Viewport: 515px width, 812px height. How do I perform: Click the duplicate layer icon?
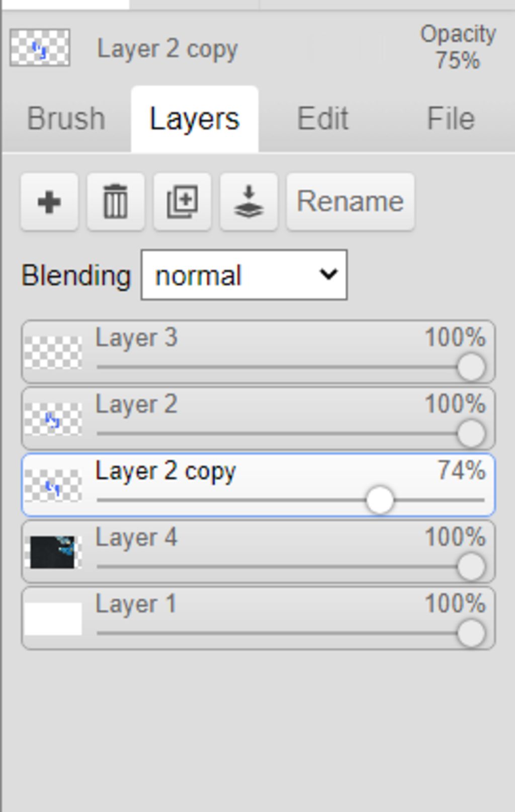pyautogui.click(x=182, y=202)
